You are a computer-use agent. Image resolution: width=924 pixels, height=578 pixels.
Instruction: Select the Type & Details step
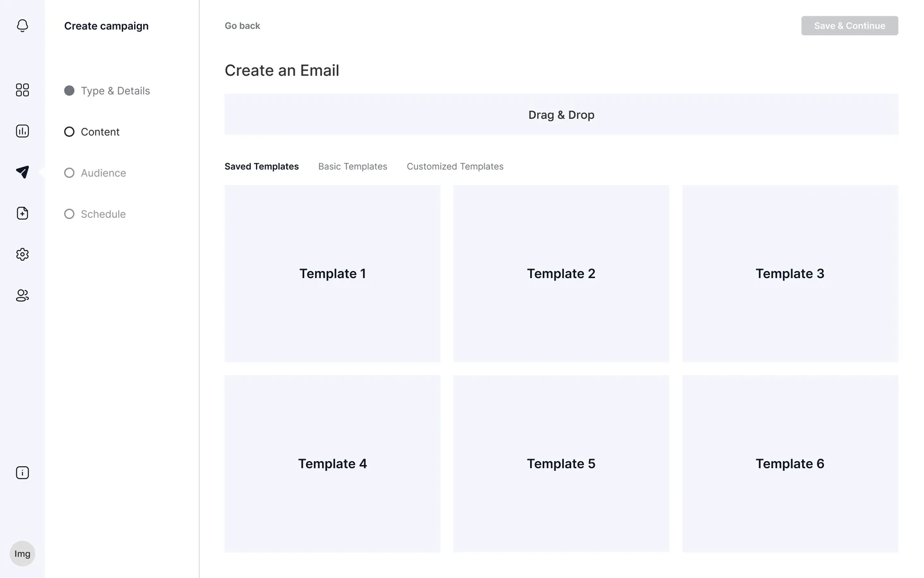[107, 91]
